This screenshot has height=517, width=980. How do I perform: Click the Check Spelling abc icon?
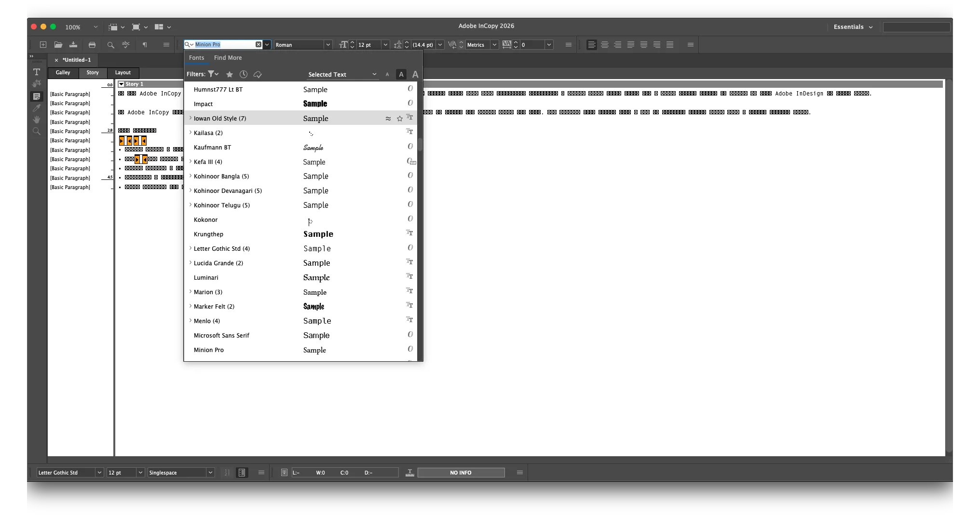(x=126, y=44)
